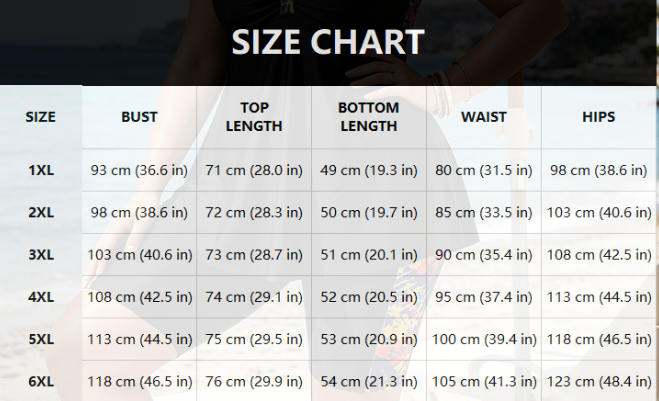Click the 105 cm (41.3 in) waist cell

click(484, 382)
